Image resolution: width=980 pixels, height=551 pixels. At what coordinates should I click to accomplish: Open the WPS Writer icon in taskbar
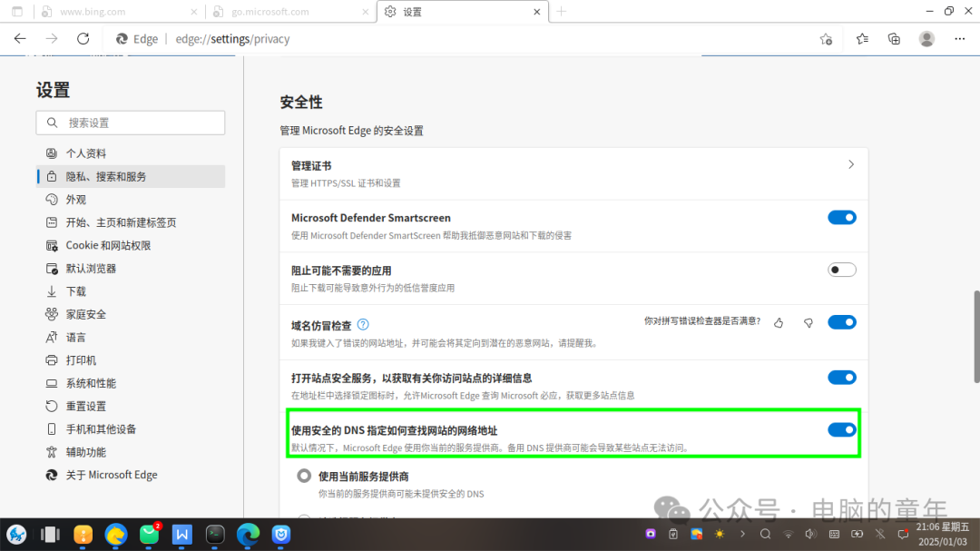coord(181,535)
